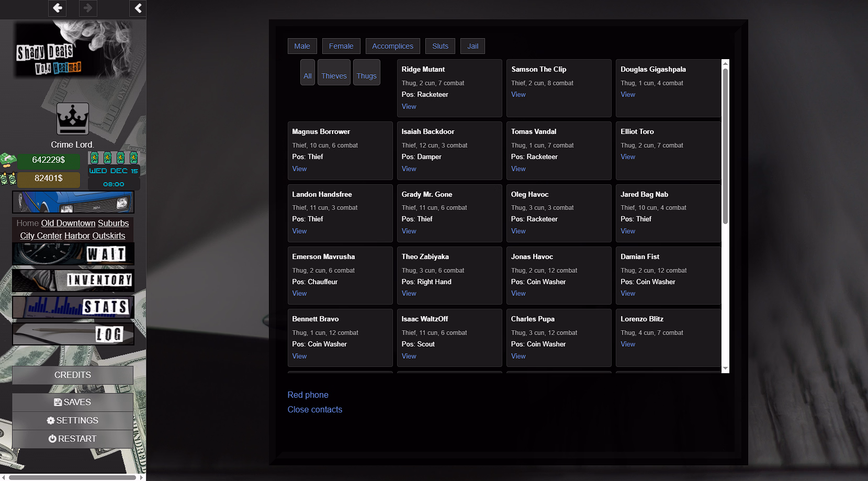This screenshot has width=868, height=481.
Task: Switch to the Male contacts tab
Action: coord(302,46)
